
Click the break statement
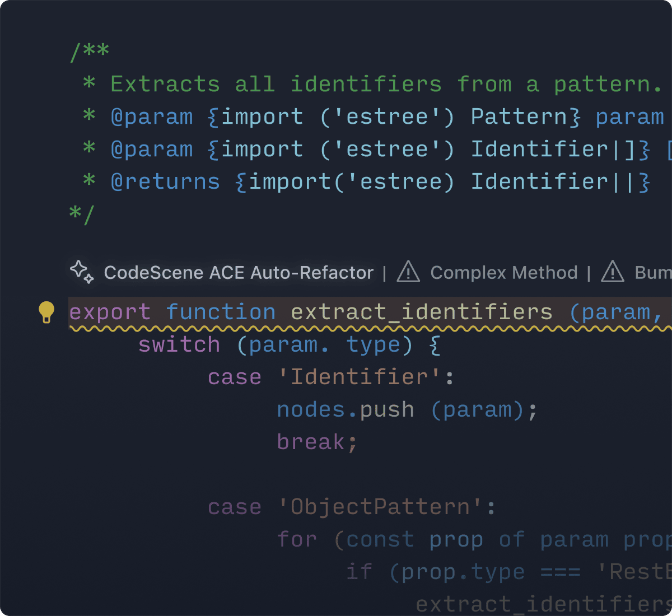click(311, 442)
